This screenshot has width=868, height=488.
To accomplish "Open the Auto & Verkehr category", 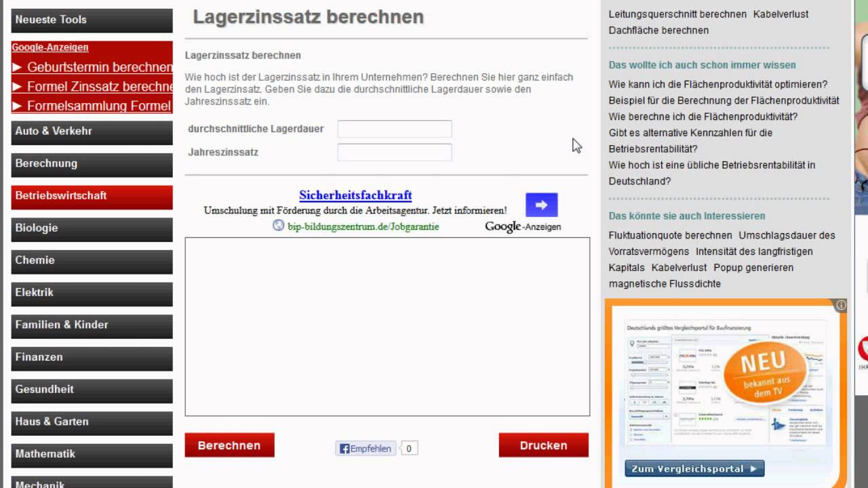I will pos(92,131).
